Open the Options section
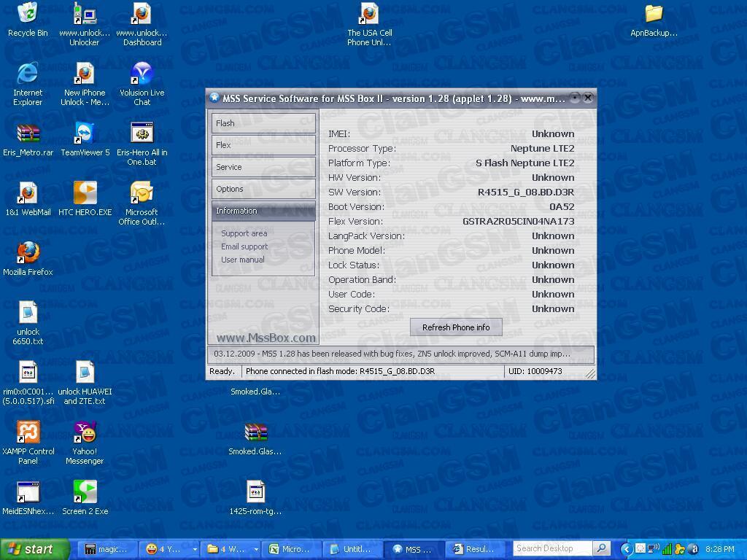Image resolution: width=747 pixels, height=560 pixels. 263,189
